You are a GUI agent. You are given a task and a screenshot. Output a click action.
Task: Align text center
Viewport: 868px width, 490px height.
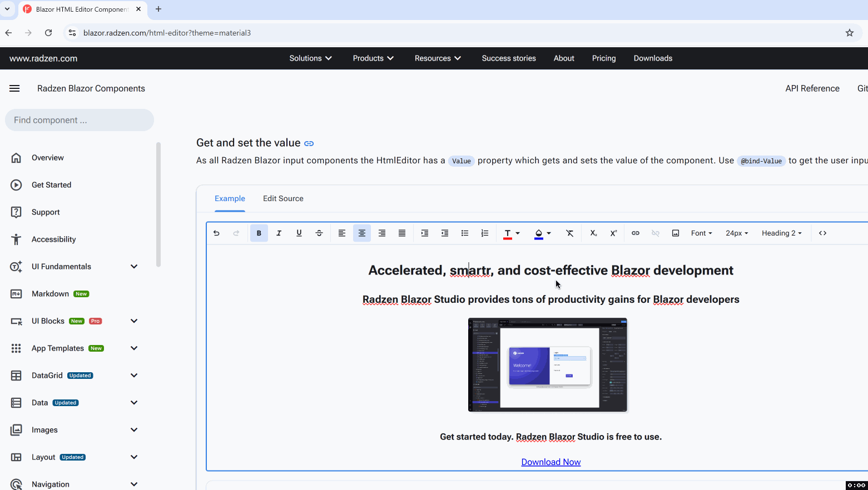click(x=362, y=233)
